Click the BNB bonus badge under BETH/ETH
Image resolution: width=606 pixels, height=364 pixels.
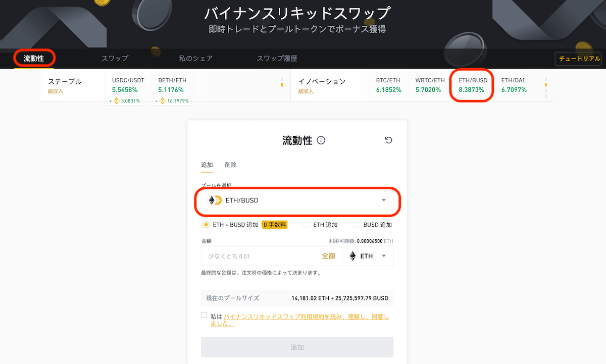172,101
